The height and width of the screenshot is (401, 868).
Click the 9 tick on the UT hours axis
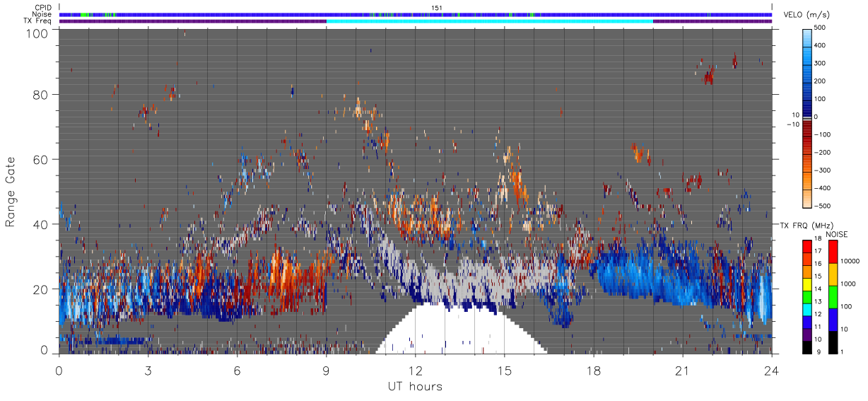[x=326, y=371]
